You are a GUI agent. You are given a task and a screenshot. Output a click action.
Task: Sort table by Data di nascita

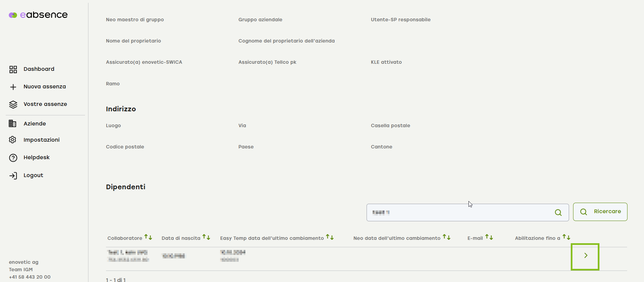click(206, 237)
